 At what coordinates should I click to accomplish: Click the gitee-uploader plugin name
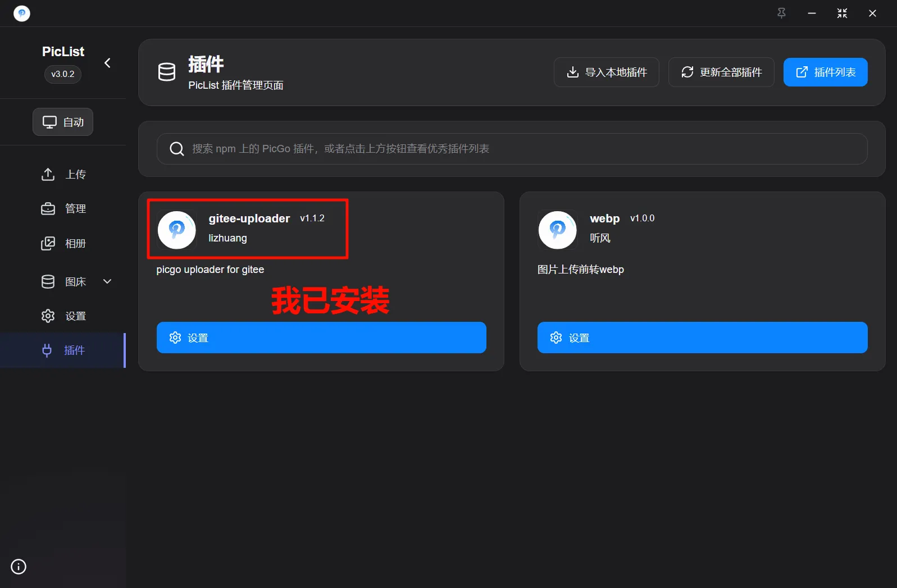point(249,218)
